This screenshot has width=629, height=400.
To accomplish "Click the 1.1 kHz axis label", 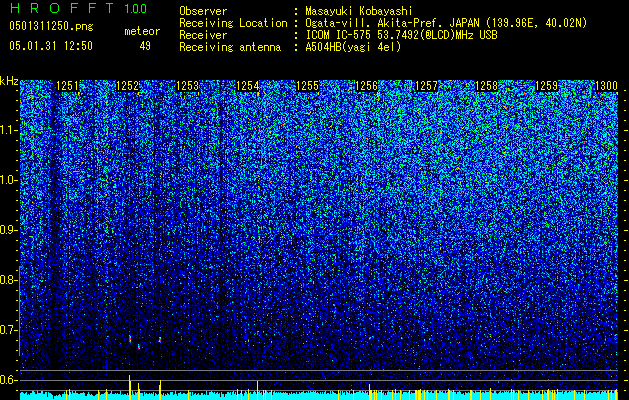I will [9, 130].
